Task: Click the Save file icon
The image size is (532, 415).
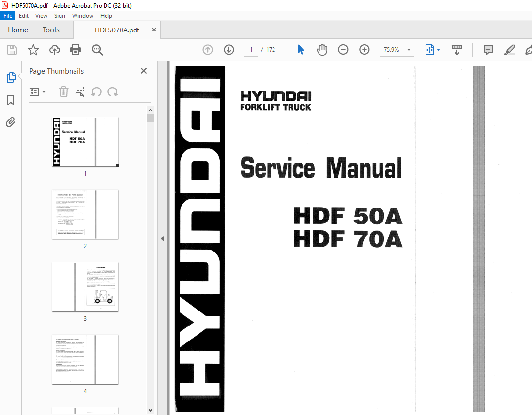Action: (x=12, y=50)
